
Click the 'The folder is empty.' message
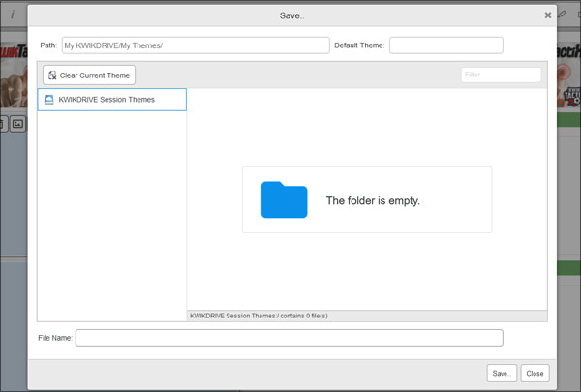(373, 201)
